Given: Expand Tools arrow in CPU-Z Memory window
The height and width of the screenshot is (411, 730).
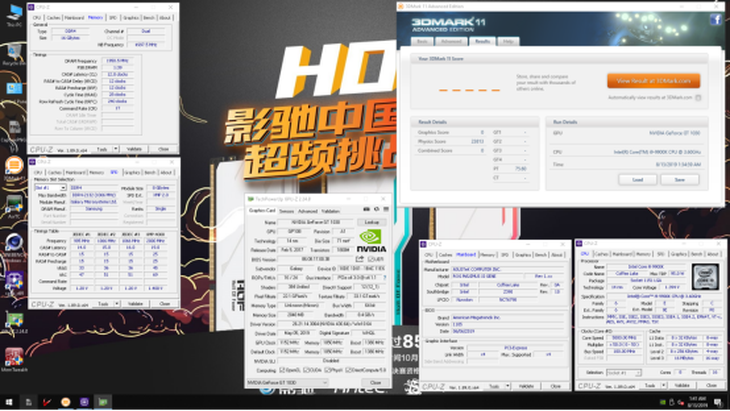Looking at the screenshot, I should [116, 149].
